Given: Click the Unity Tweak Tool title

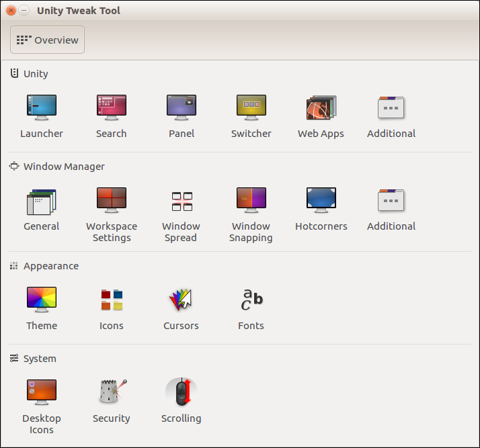Looking at the screenshot, I should click(79, 11).
